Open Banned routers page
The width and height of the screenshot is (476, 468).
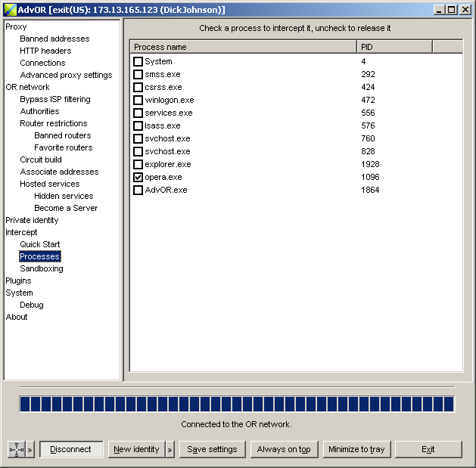63,135
